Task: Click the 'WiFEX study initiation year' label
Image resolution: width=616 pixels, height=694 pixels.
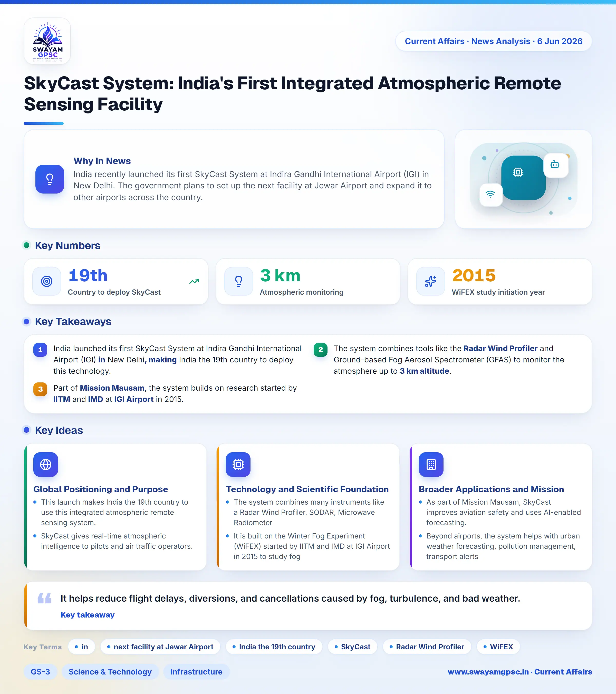Action: click(498, 292)
